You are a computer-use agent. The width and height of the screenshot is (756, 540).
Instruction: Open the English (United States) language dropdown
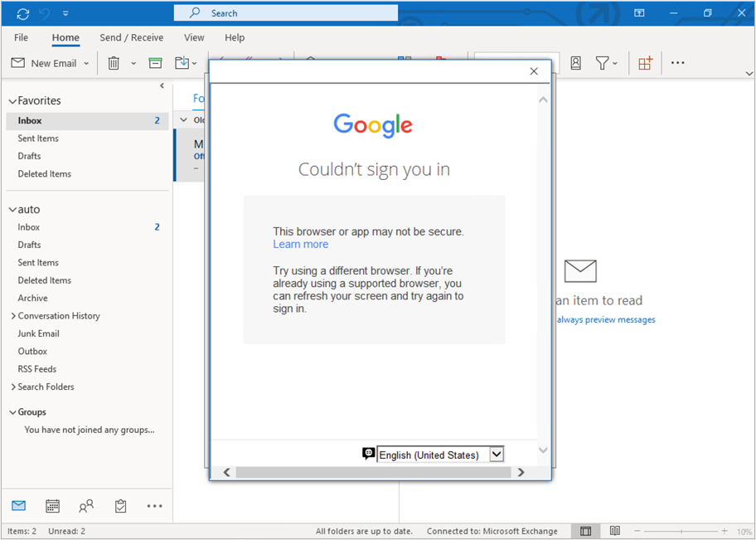(440, 455)
